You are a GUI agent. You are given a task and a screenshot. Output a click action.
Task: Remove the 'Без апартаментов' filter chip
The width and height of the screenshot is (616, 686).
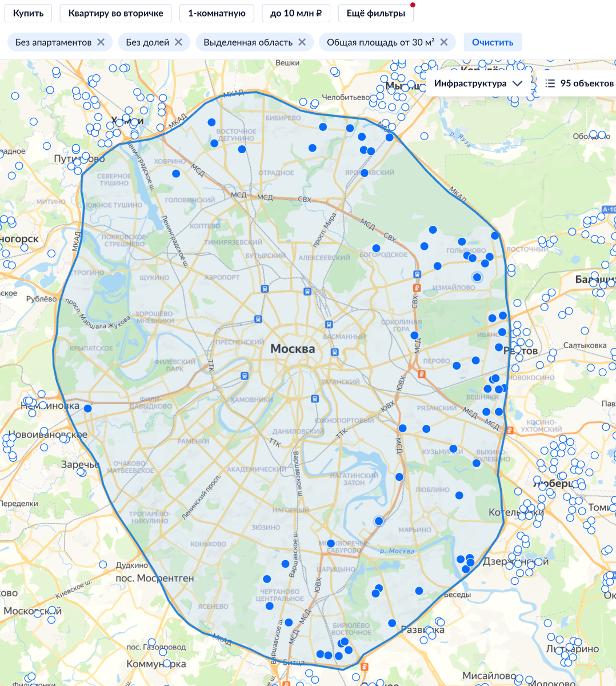101,42
